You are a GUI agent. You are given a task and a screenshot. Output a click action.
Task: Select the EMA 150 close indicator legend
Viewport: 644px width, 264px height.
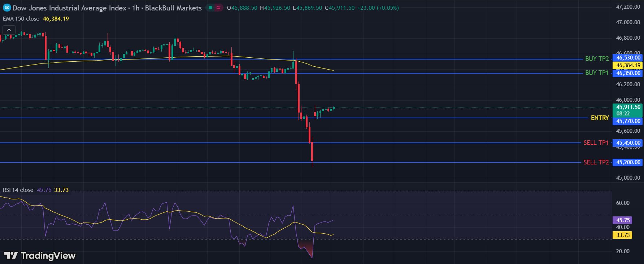pos(21,19)
